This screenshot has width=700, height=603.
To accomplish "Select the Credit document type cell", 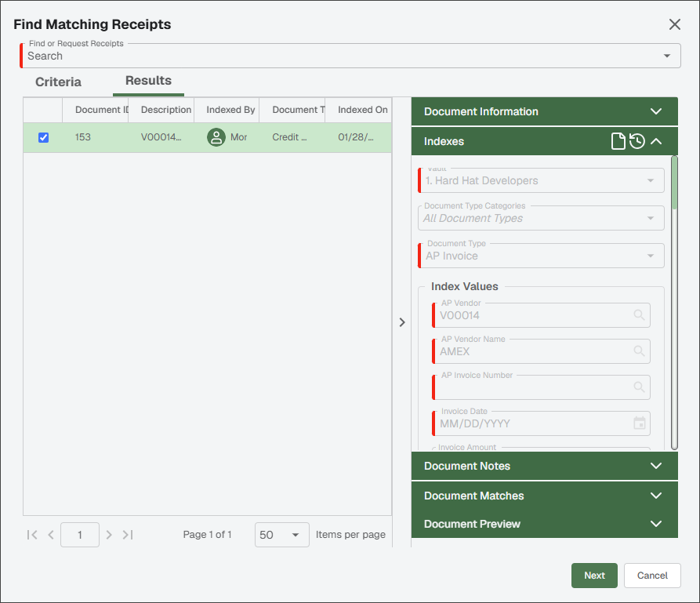I will click(x=292, y=137).
